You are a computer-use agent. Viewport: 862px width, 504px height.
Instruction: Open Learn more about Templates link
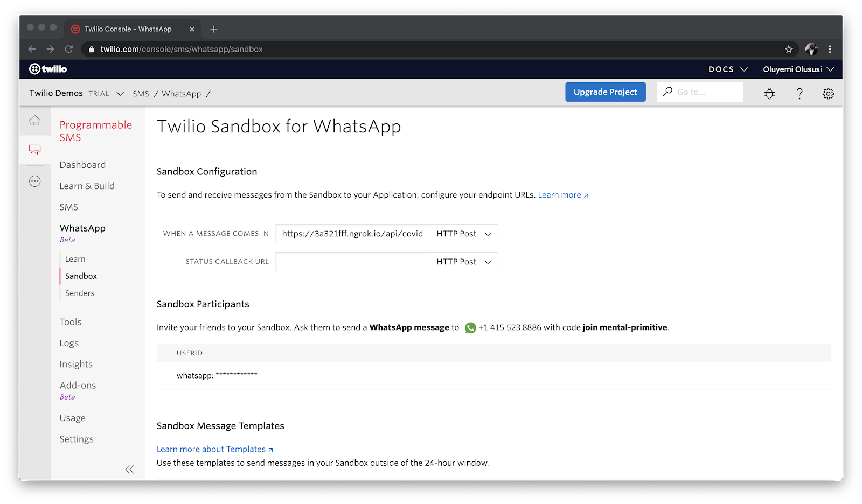pyautogui.click(x=215, y=449)
